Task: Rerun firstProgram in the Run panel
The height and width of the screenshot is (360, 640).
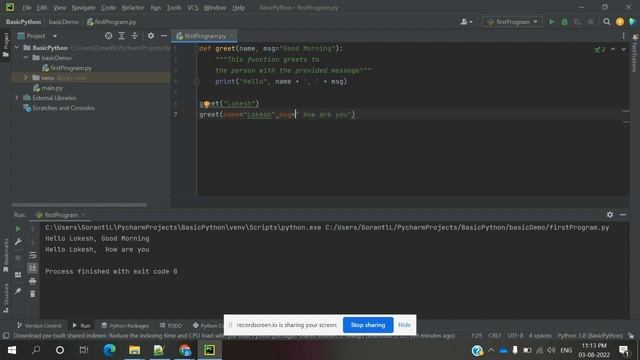Action: click(x=18, y=229)
